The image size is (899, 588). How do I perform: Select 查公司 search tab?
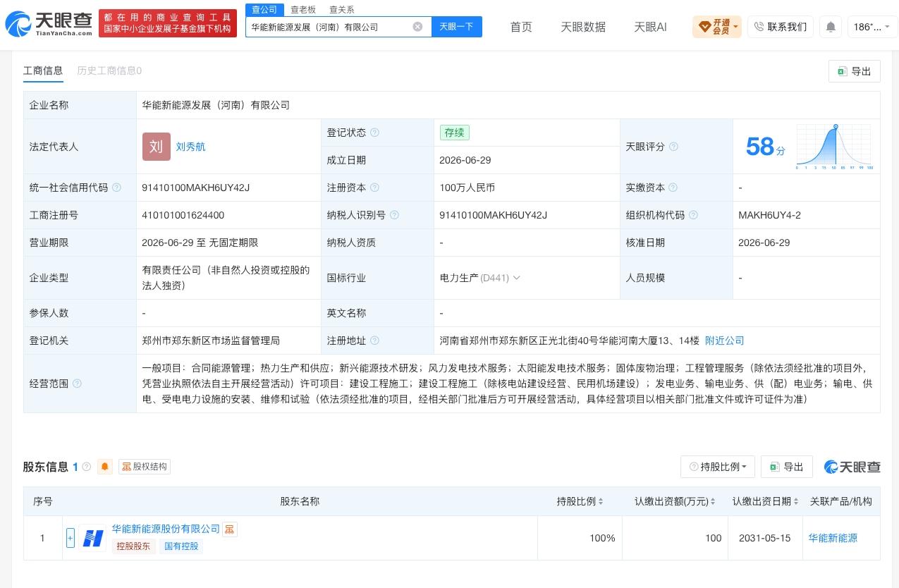tap(265, 9)
